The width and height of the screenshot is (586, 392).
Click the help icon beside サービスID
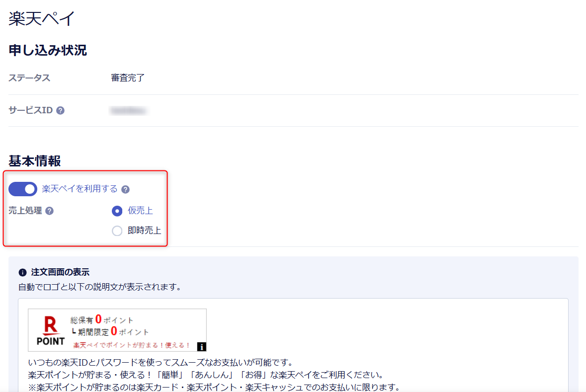pos(60,111)
